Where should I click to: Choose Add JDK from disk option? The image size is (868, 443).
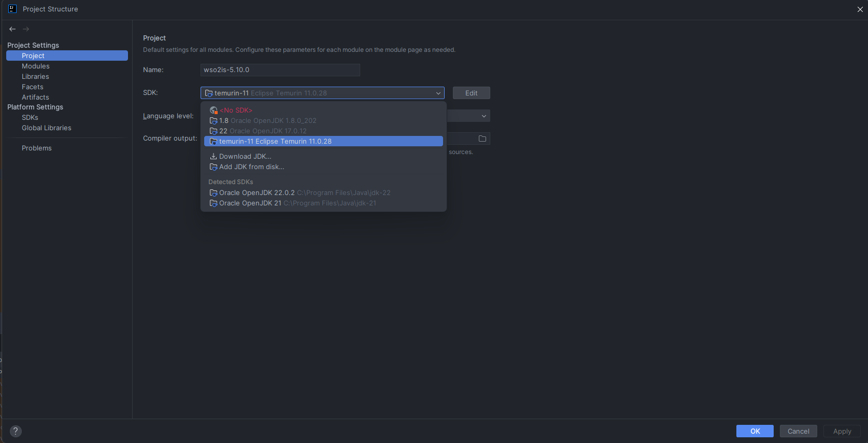[251, 167]
